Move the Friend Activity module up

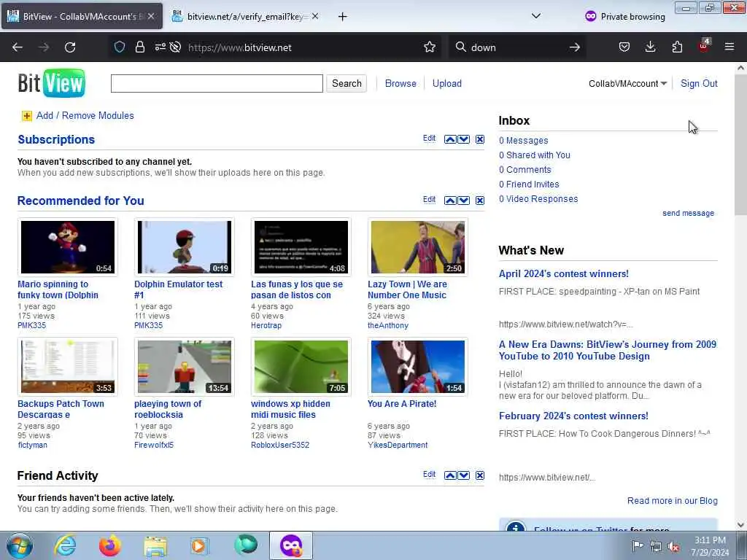450,475
